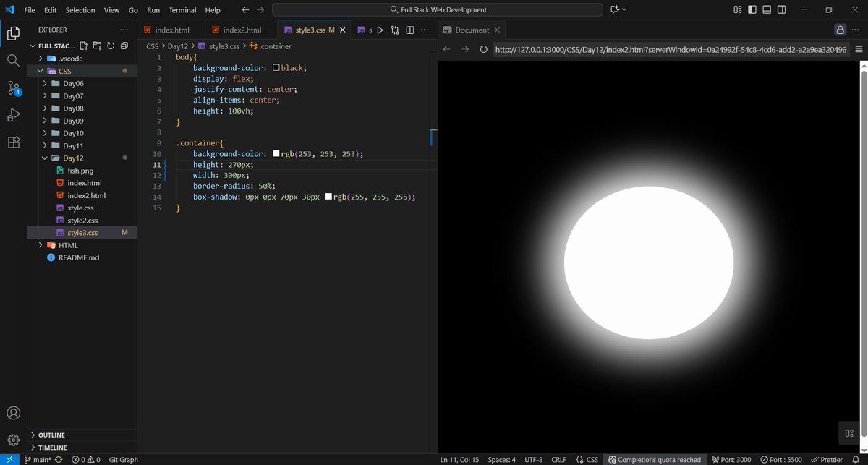Screen dimensions: 868x465
Task: Go back in the preview browser
Action: 447,49
